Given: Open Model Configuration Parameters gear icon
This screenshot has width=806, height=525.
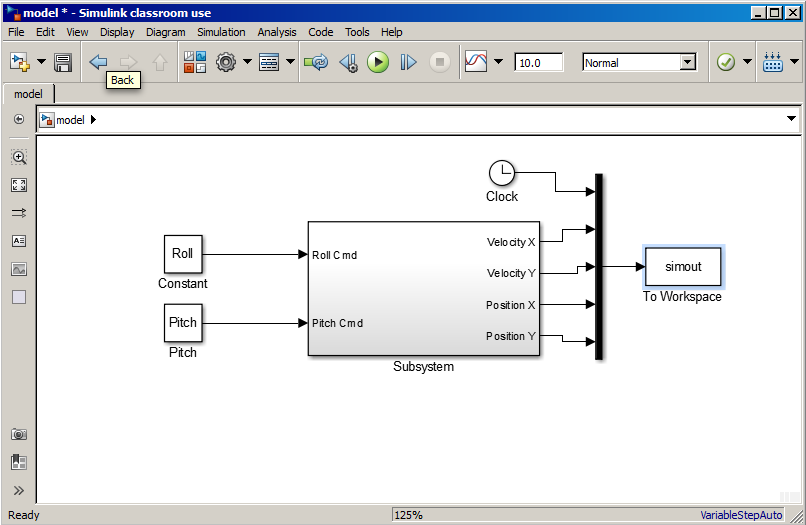Looking at the screenshot, I should (226, 62).
